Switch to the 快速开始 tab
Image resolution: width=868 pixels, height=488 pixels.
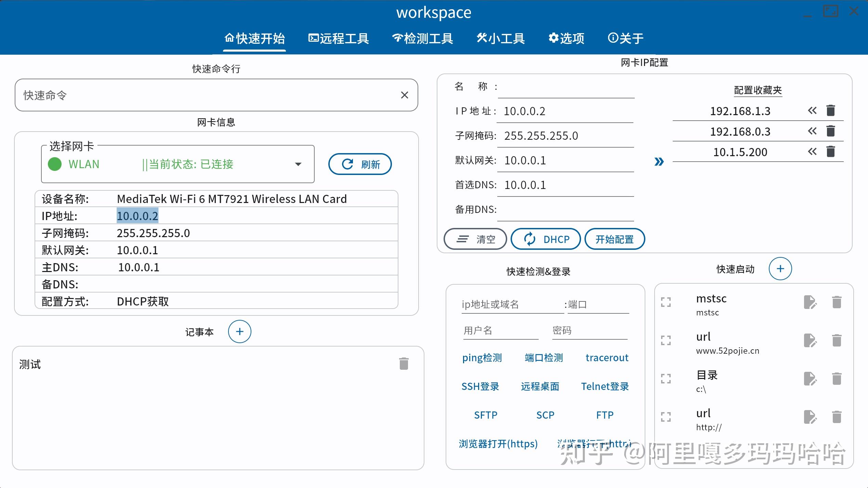(x=254, y=38)
